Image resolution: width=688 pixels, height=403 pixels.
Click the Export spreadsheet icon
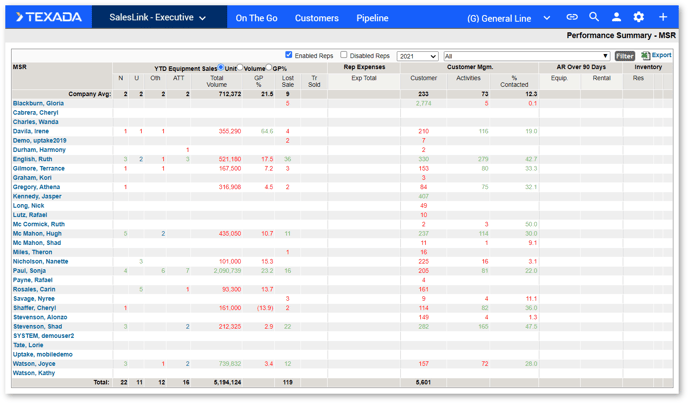tap(646, 56)
